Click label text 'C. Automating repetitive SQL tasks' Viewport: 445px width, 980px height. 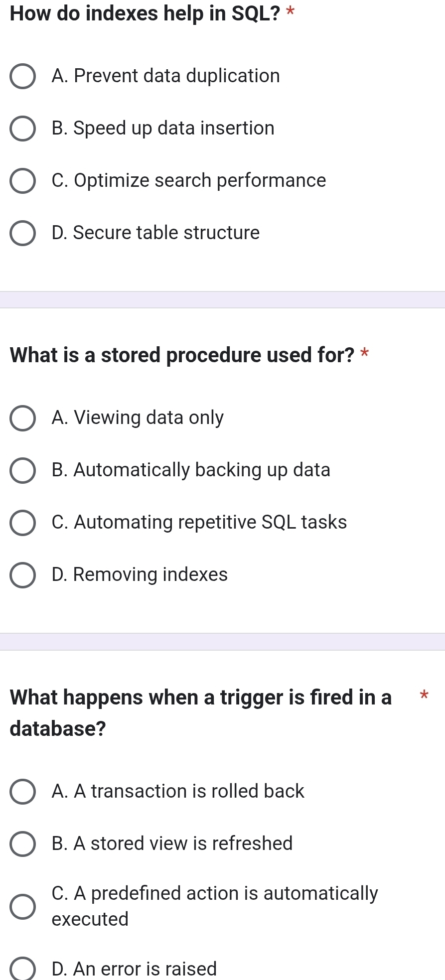click(x=199, y=522)
